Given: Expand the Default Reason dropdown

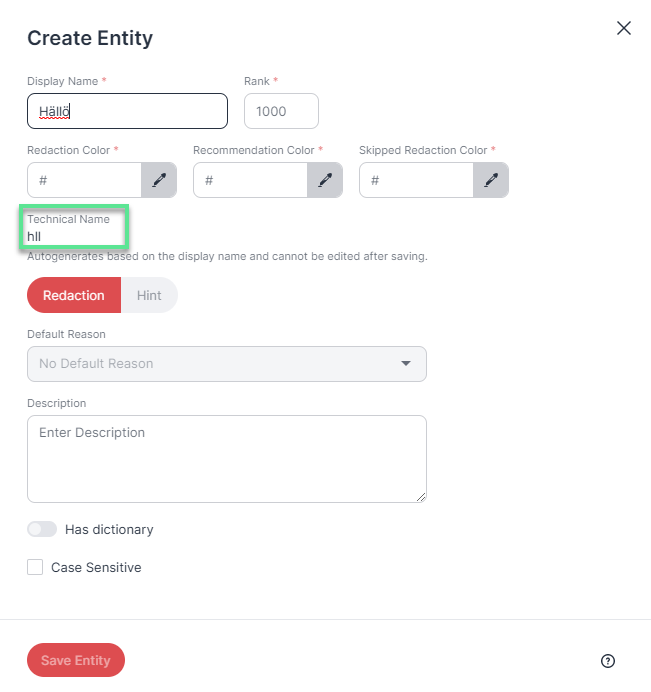Looking at the screenshot, I should [227, 364].
